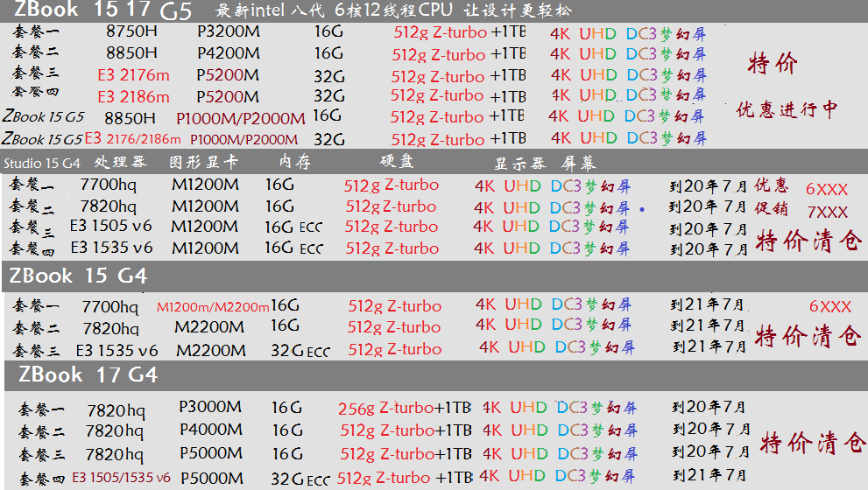Click the '硬盘' column header

397,161
